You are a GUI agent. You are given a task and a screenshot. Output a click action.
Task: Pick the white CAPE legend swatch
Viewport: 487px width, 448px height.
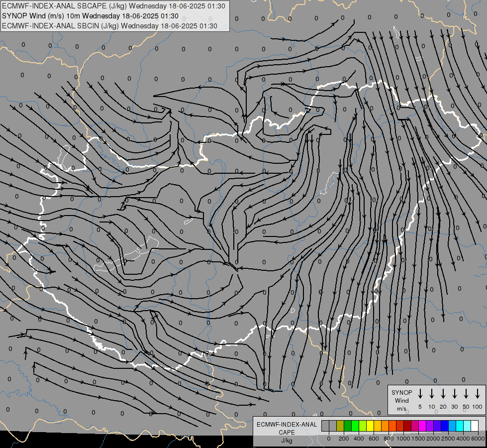pos(475,426)
